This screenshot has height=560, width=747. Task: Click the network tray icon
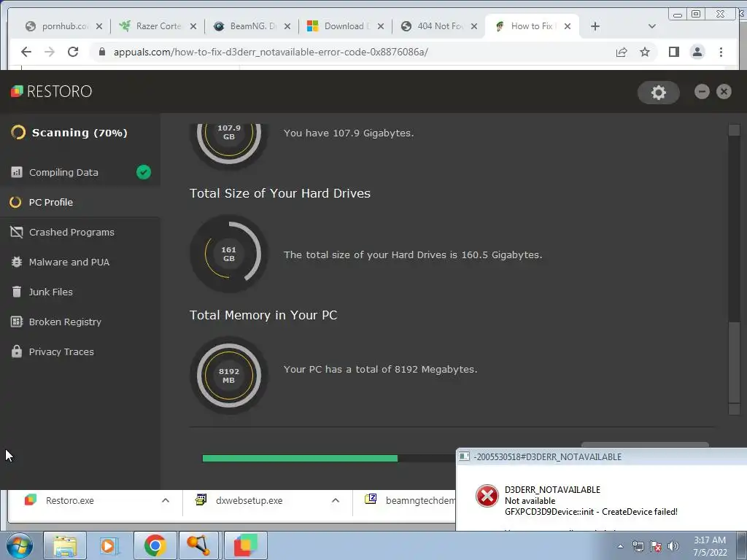pyautogui.click(x=638, y=546)
